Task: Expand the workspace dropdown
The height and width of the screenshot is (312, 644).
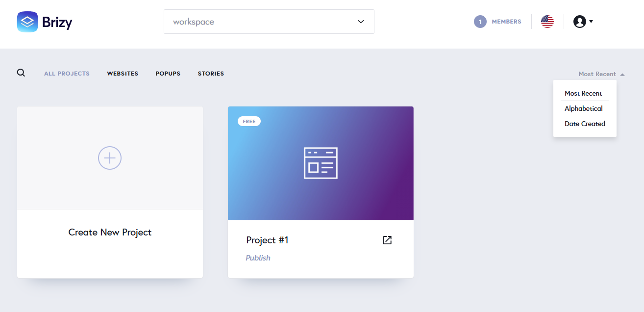Action: coord(269,22)
